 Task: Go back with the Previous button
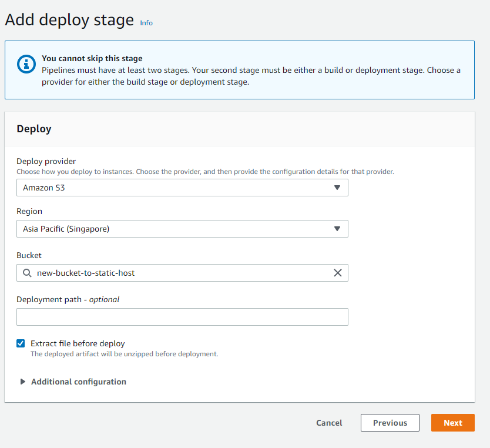click(x=390, y=423)
